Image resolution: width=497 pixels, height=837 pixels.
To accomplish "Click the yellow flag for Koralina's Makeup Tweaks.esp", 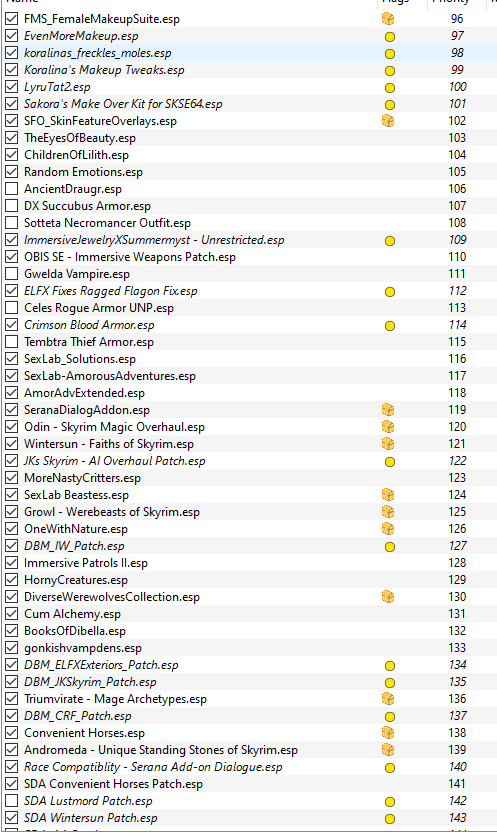I will click(390, 71).
